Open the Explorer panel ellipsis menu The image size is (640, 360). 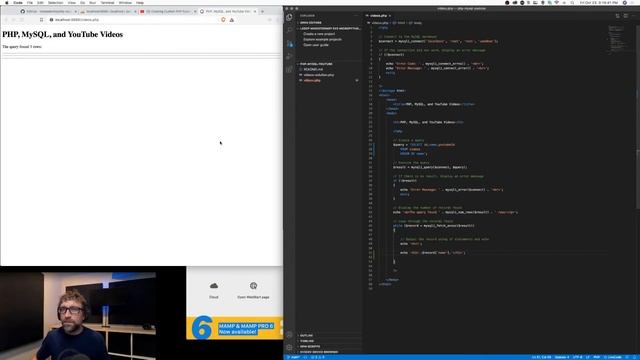click(x=356, y=16)
